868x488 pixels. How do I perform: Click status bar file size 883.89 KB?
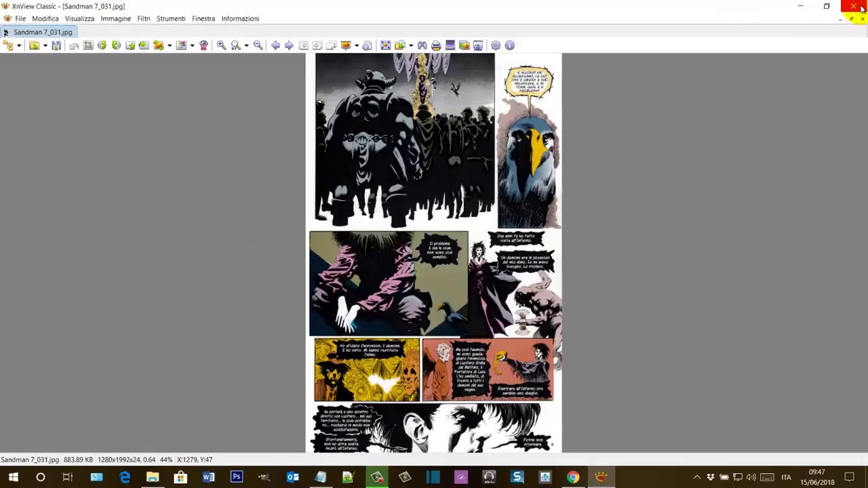click(78, 460)
